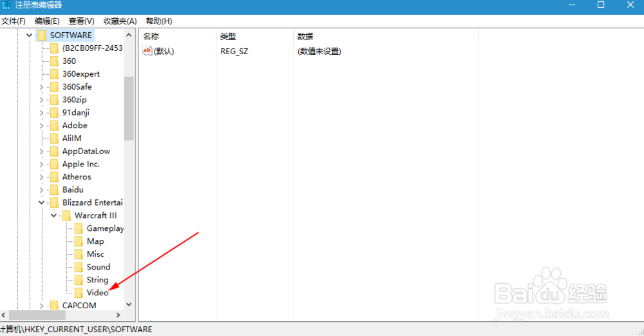The image size is (644, 336).
Task: Click the Baidu folder icon
Action: click(54, 190)
